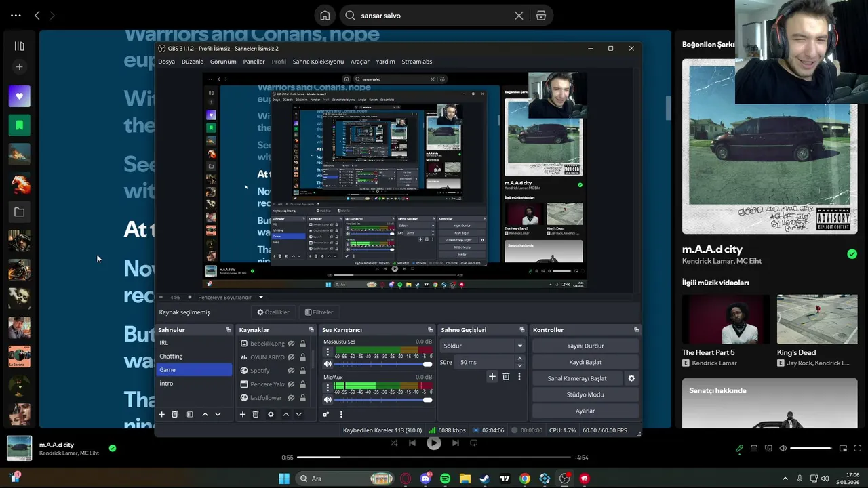Click Spotify play/pause button

(x=433, y=443)
